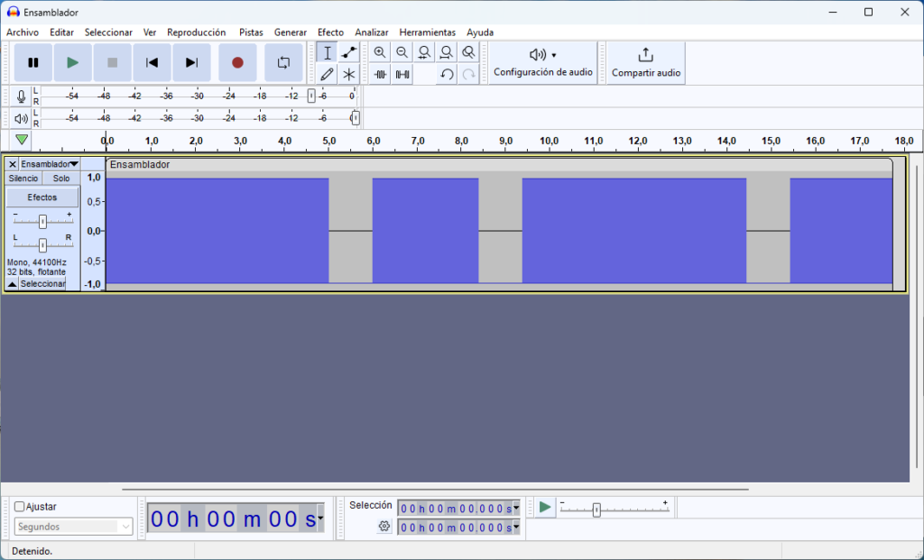The width and height of the screenshot is (924, 560).
Task: Enable the Ajustar checkbox
Action: point(20,506)
